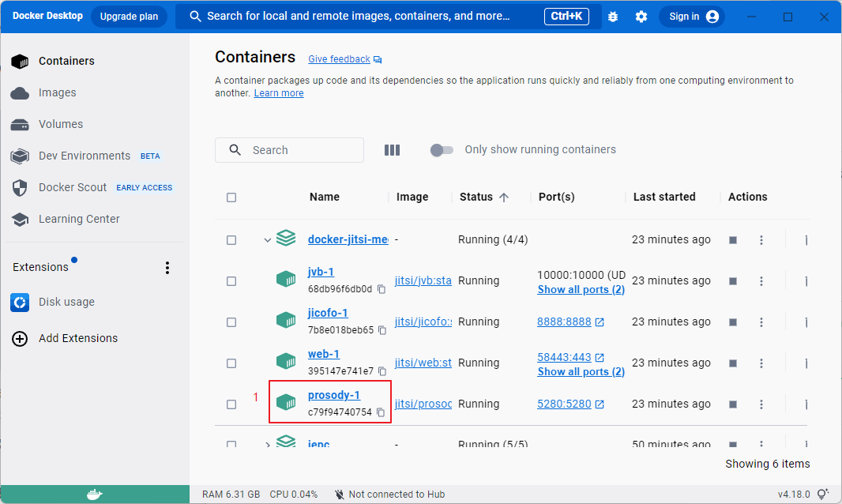Open Volumes in sidebar

coord(61,125)
